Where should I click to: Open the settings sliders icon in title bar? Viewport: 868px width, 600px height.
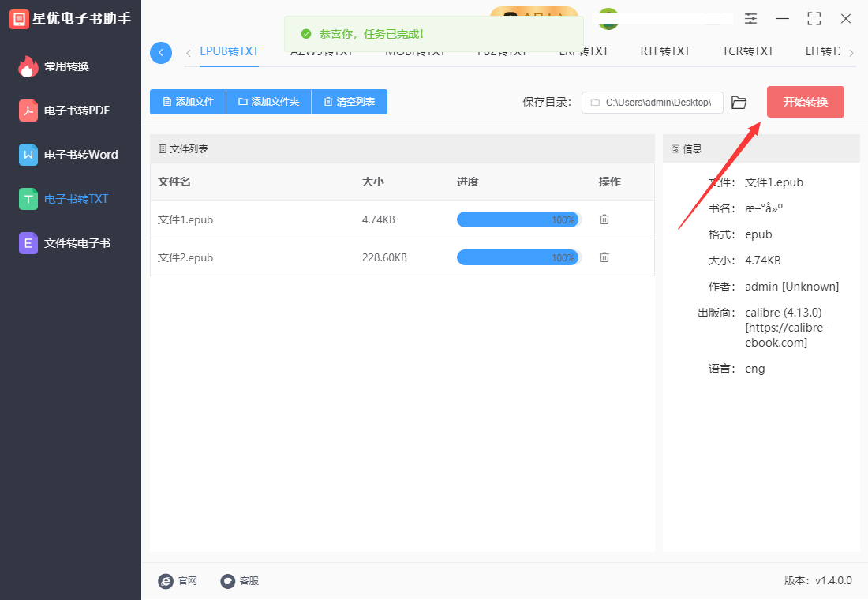750,19
